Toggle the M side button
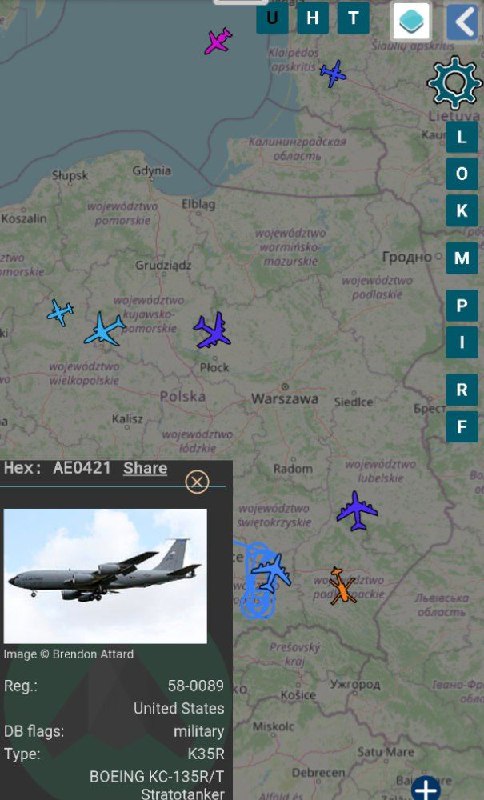The height and width of the screenshot is (800, 484). point(462,258)
